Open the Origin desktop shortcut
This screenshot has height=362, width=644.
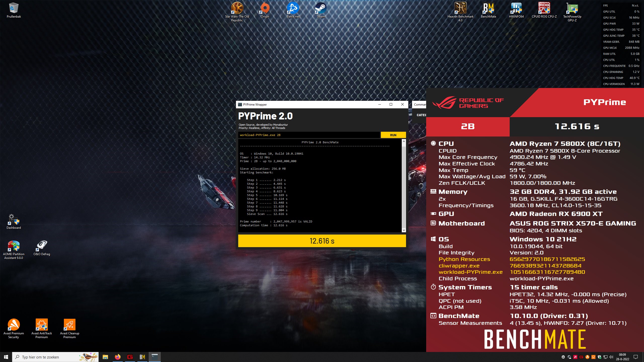(265, 11)
